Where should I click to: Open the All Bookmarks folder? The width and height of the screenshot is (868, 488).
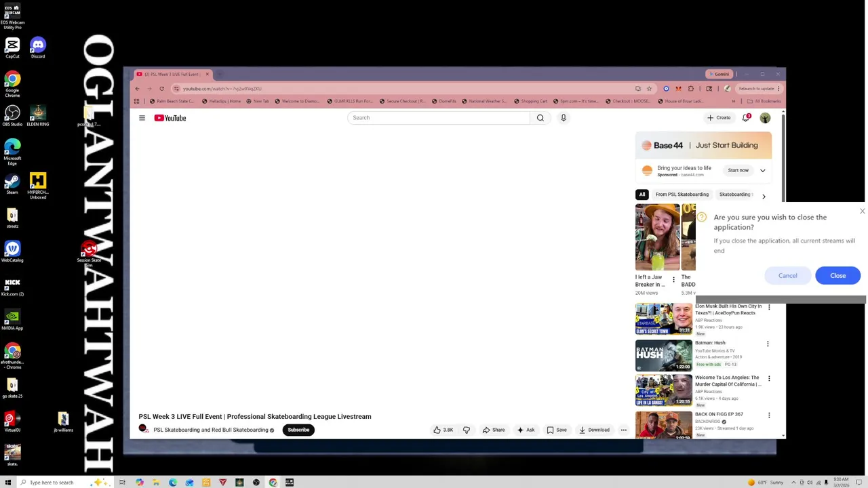[764, 102]
